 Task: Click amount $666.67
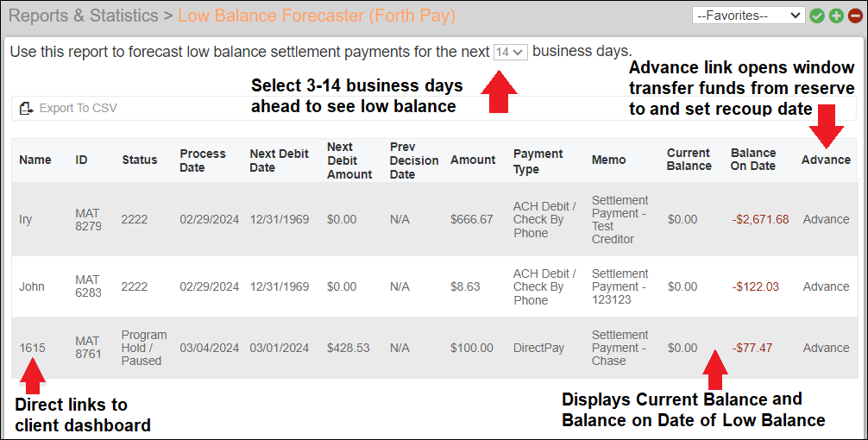472,219
